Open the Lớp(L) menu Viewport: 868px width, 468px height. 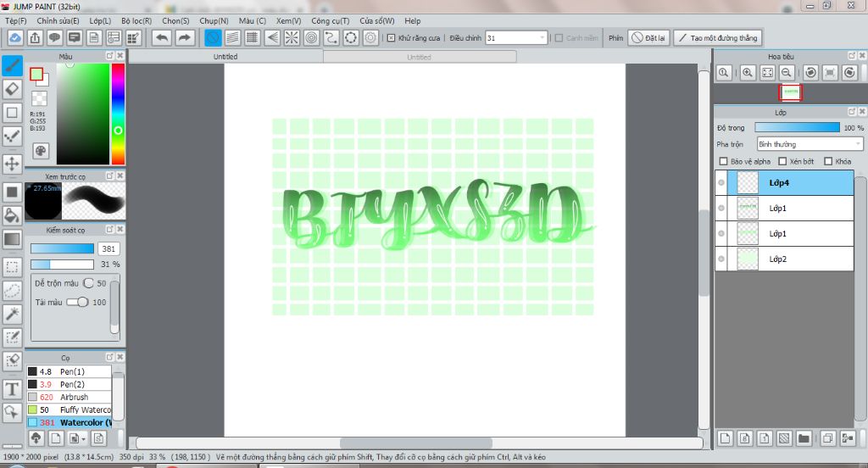(100, 20)
